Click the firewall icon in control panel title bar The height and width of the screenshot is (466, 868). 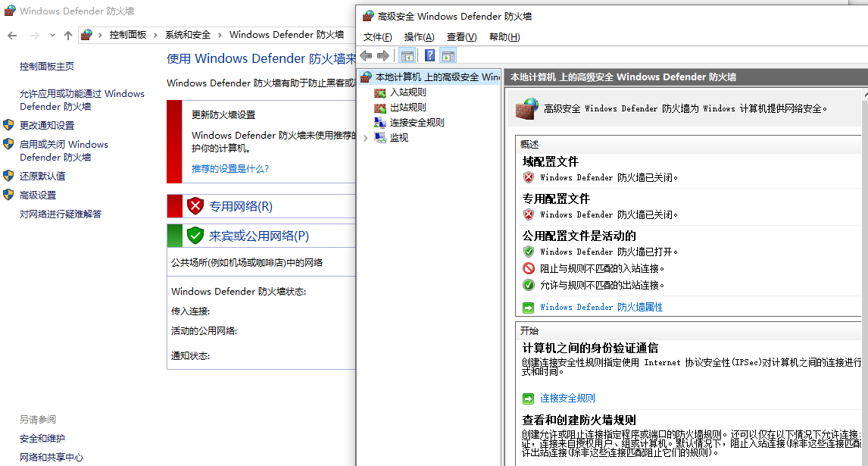(10, 11)
